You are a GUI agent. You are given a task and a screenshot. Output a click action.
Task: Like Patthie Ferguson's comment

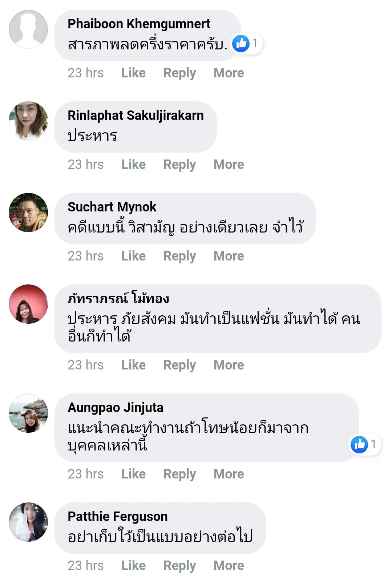click(133, 566)
